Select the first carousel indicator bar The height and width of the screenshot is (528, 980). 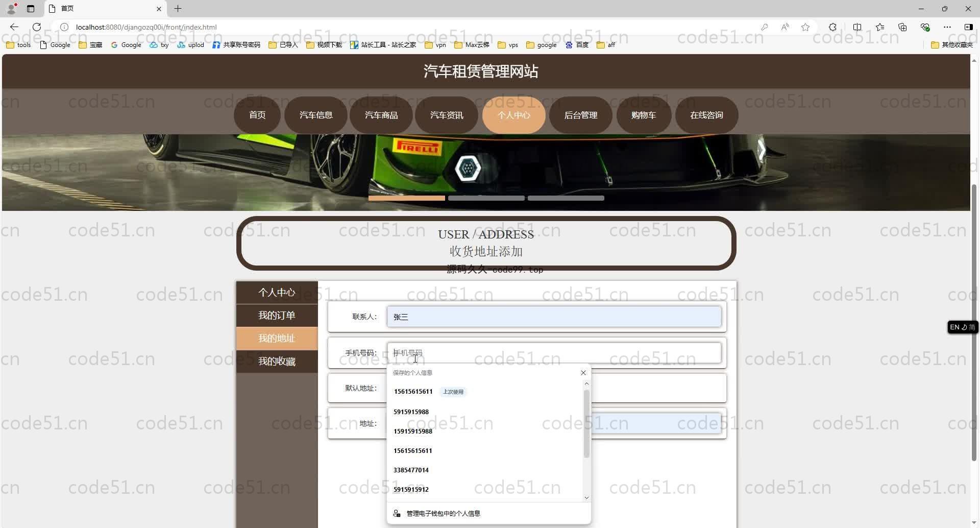407,198
